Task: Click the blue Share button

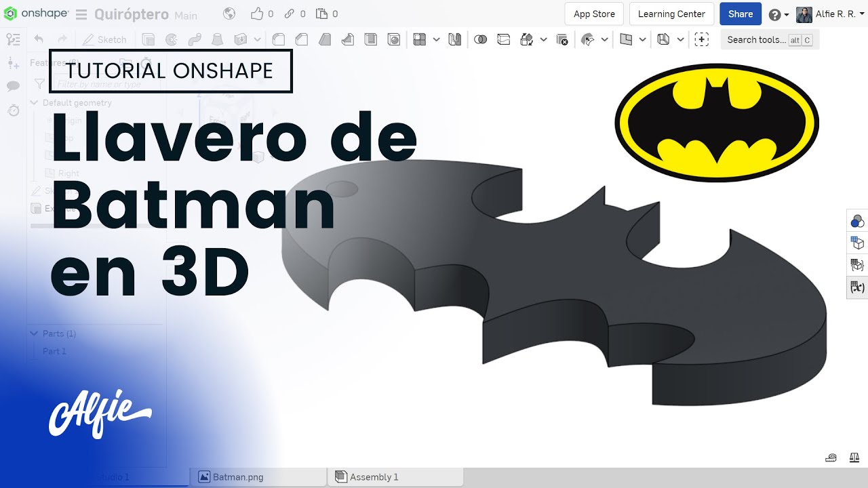Action: 741,14
